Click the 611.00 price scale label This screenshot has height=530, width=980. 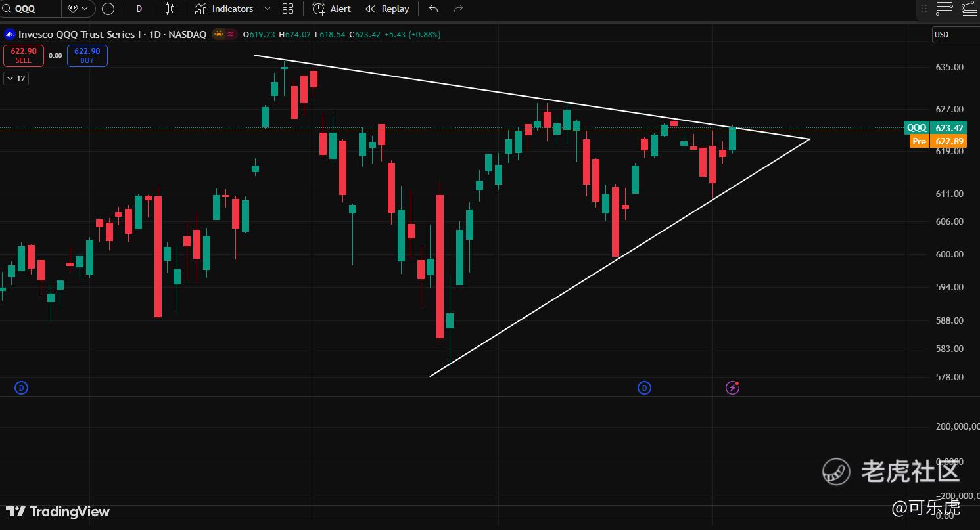click(949, 194)
